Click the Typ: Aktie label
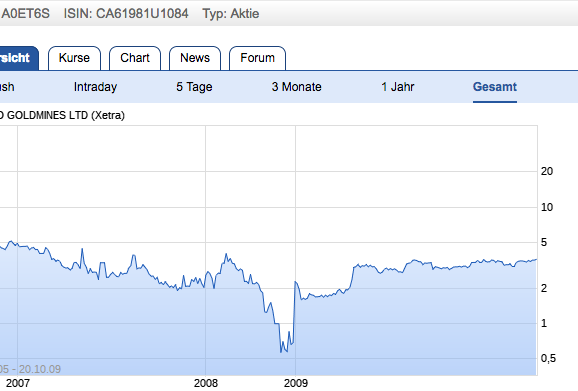Image resolution: width=578 pixels, height=391 pixels. [231, 14]
